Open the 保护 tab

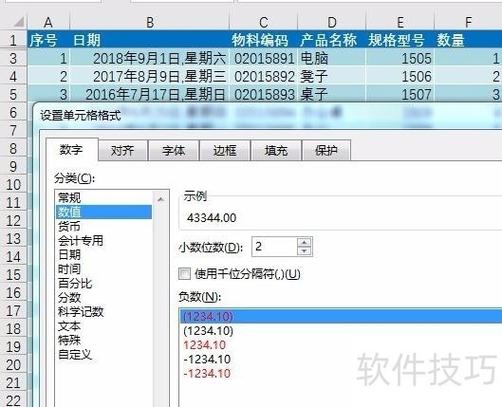[x=326, y=151]
